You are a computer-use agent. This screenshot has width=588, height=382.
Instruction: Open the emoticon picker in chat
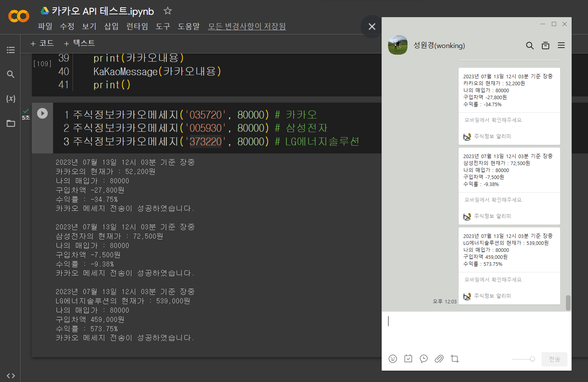click(393, 359)
